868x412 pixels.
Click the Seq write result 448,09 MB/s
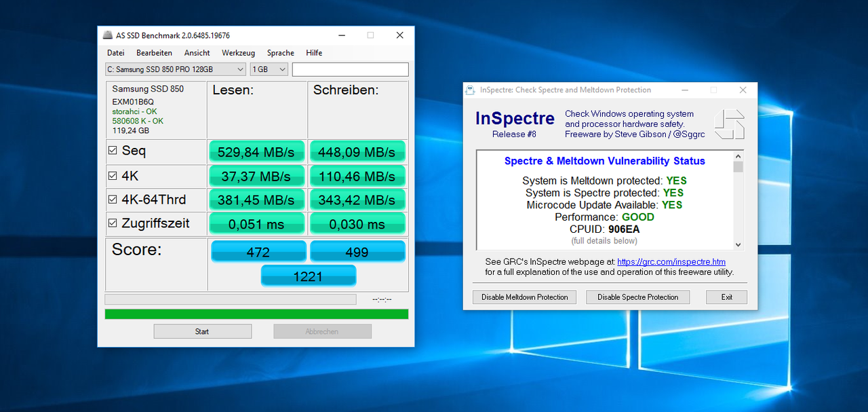(x=357, y=152)
